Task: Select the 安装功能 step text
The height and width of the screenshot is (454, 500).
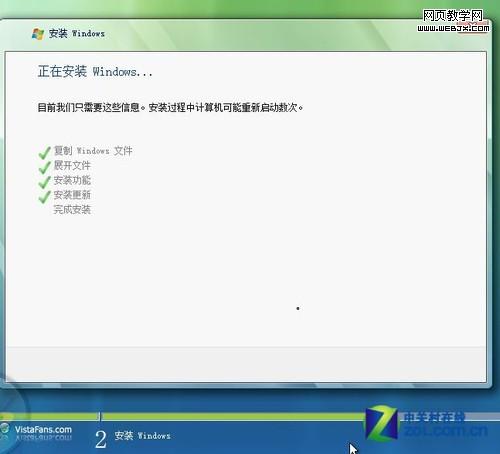Action: 72,180
